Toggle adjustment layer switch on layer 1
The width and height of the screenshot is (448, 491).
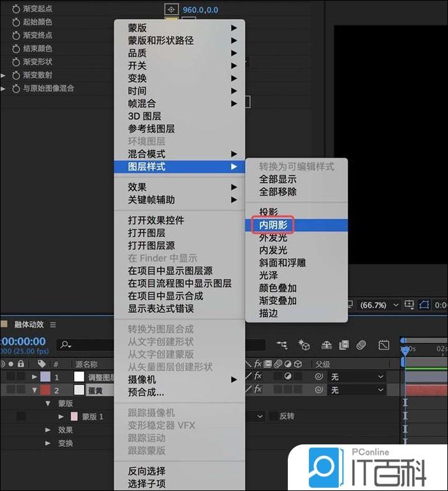coord(288,376)
